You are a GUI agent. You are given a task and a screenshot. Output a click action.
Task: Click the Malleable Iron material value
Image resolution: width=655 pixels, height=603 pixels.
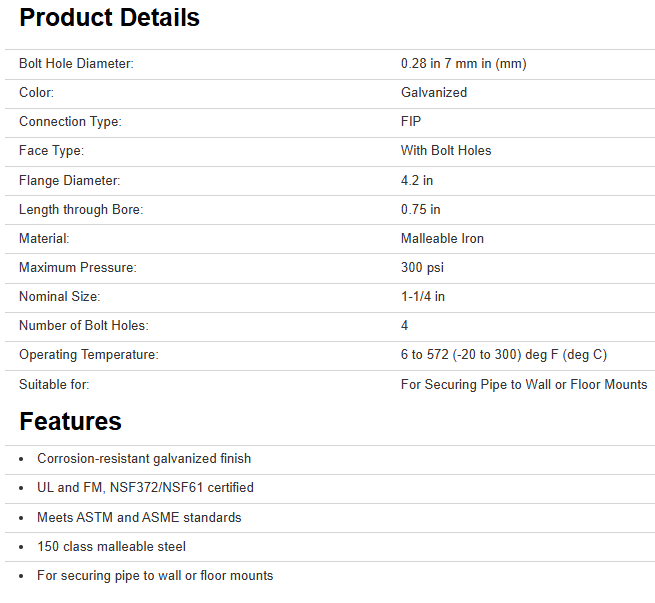click(442, 239)
